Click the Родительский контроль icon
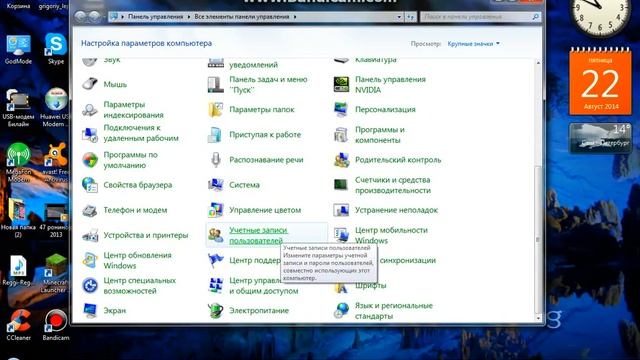The height and width of the screenshot is (360, 640). [x=341, y=160]
